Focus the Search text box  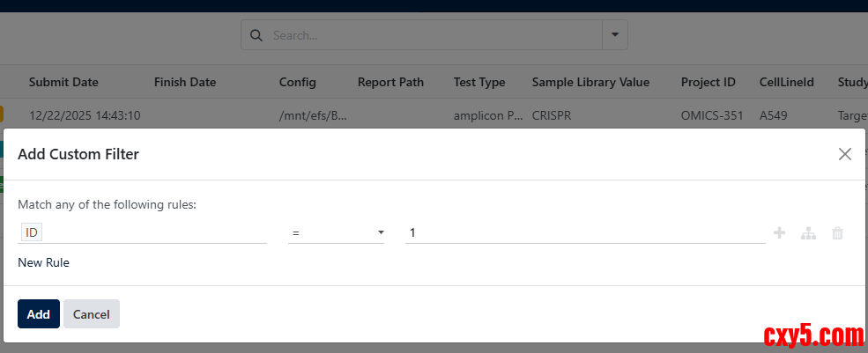434,36
